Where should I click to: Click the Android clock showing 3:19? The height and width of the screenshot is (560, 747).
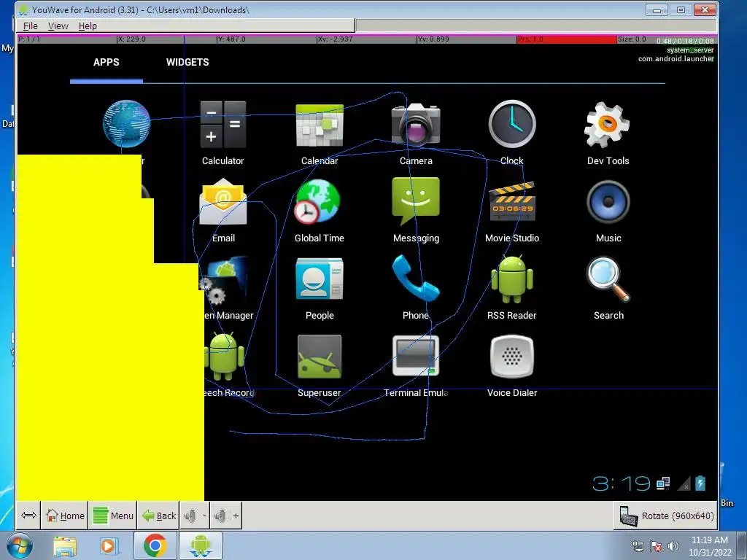pos(622,484)
